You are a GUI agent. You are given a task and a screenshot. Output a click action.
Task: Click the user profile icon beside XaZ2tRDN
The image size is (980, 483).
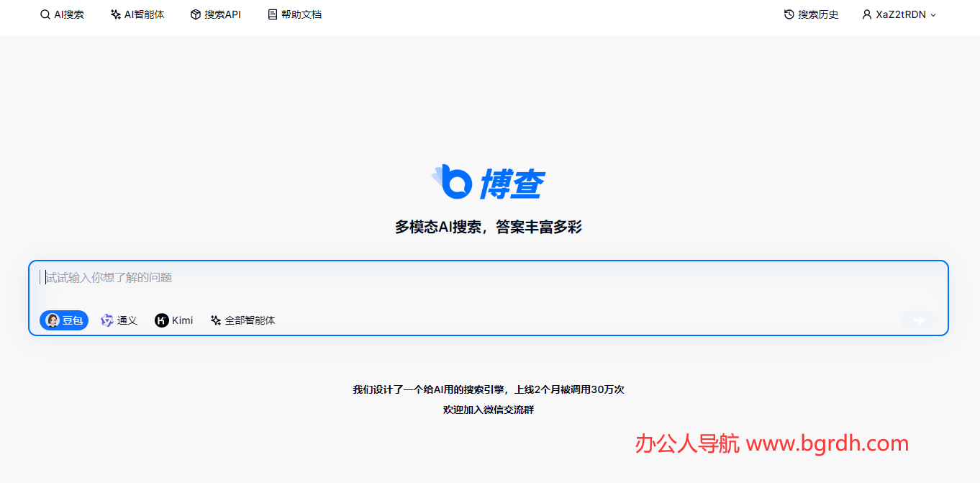[x=866, y=14]
